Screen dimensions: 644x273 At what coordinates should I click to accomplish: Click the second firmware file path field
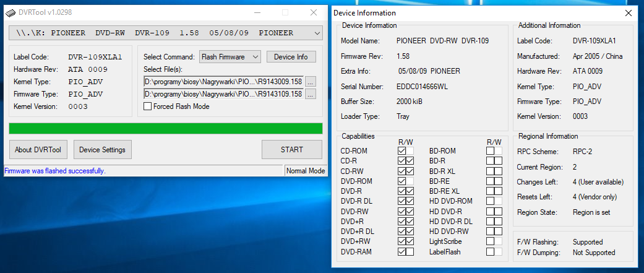coord(223,94)
